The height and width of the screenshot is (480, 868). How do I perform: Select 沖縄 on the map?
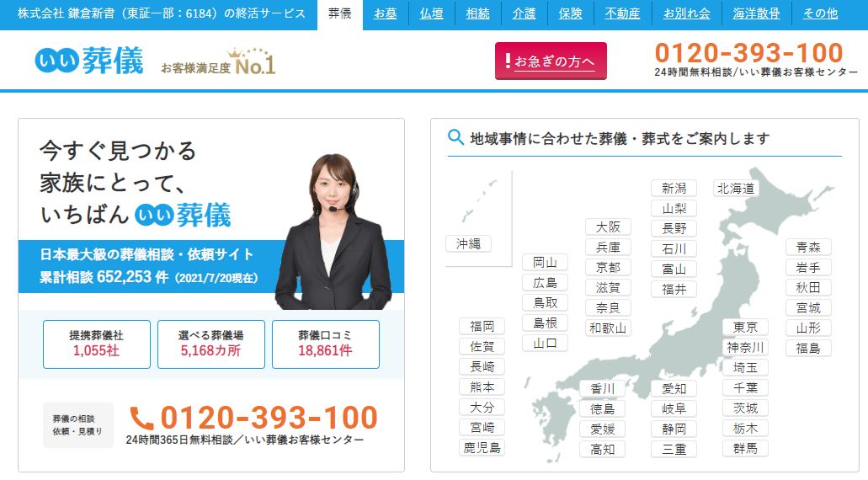click(x=468, y=243)
